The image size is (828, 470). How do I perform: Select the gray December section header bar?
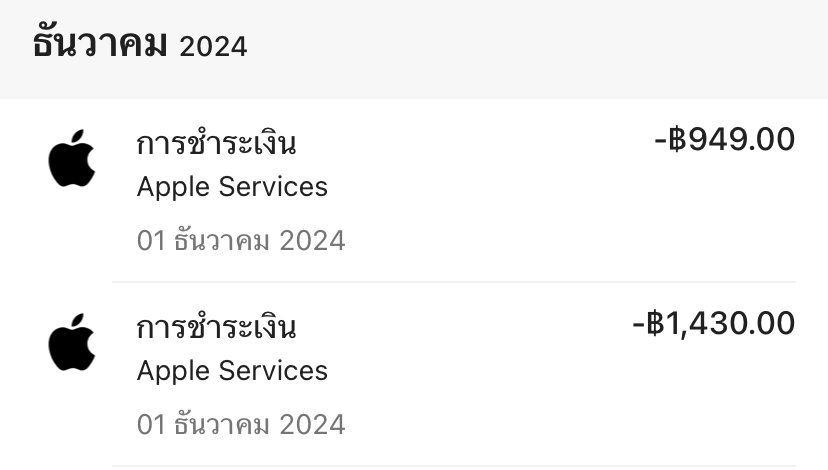coord(414,49)
